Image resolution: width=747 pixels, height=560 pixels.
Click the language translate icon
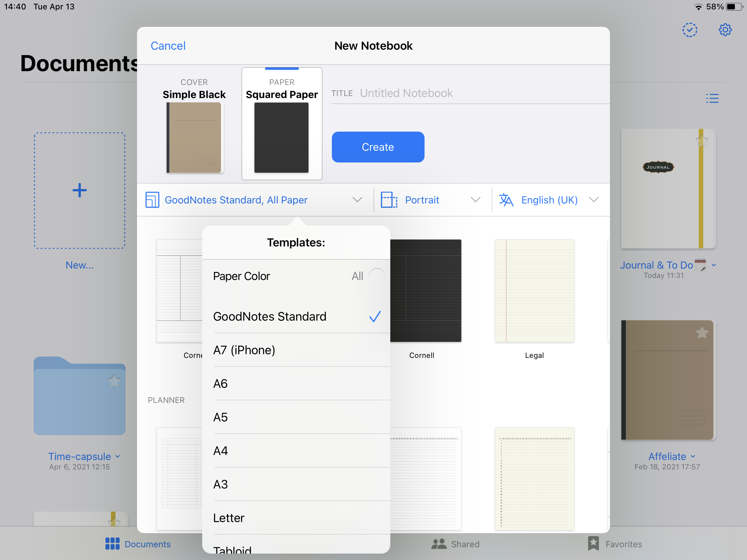(x=506, y=200)
